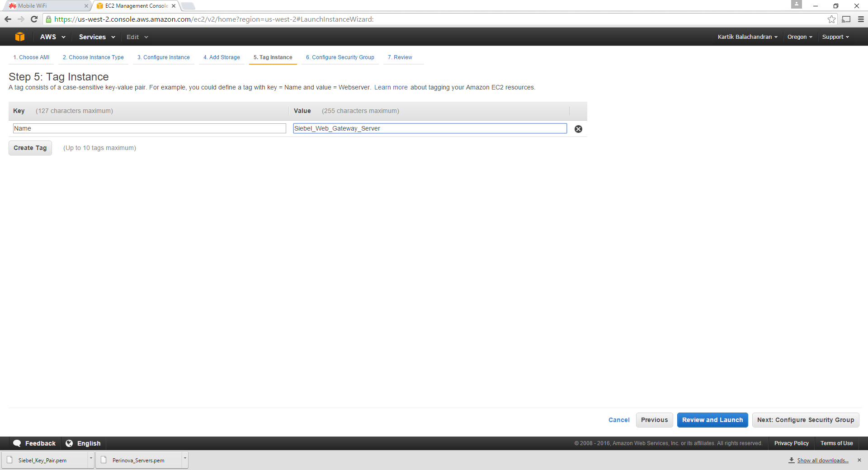The height and width of the screenshot is (470, 868).
Task: Expand the Services dropdown menu
Action: coord(97,37)
